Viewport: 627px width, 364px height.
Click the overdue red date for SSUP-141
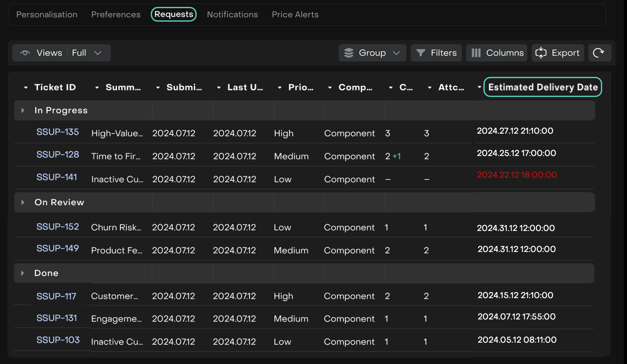517,175
